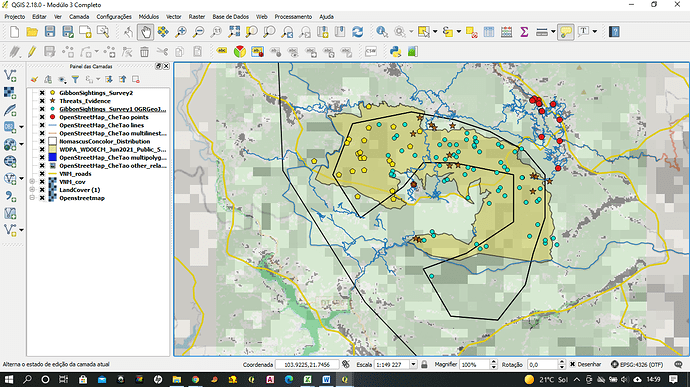
Task: Open the Escala scale dropdown
Action: pos(413,364)
